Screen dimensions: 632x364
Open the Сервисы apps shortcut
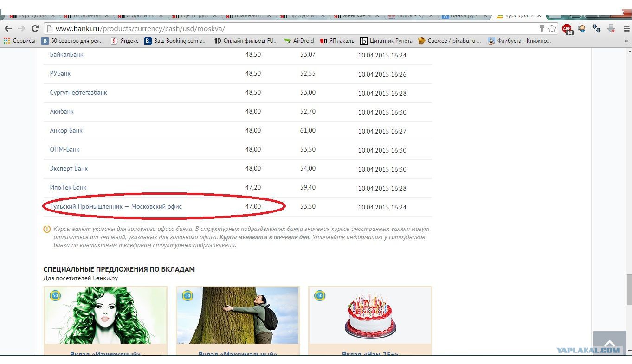pyautogui.click(x=19, y=41)
